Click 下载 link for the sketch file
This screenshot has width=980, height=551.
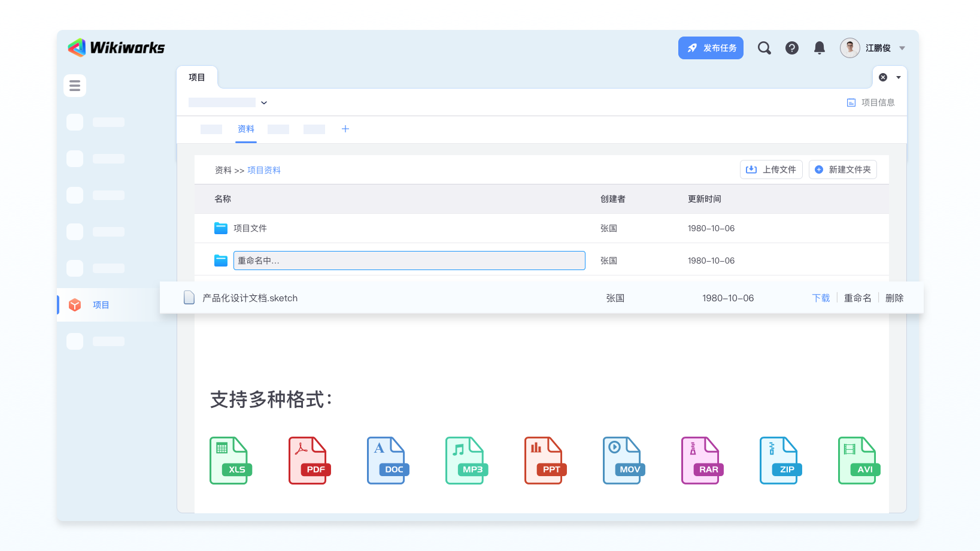tap(820, 298)
